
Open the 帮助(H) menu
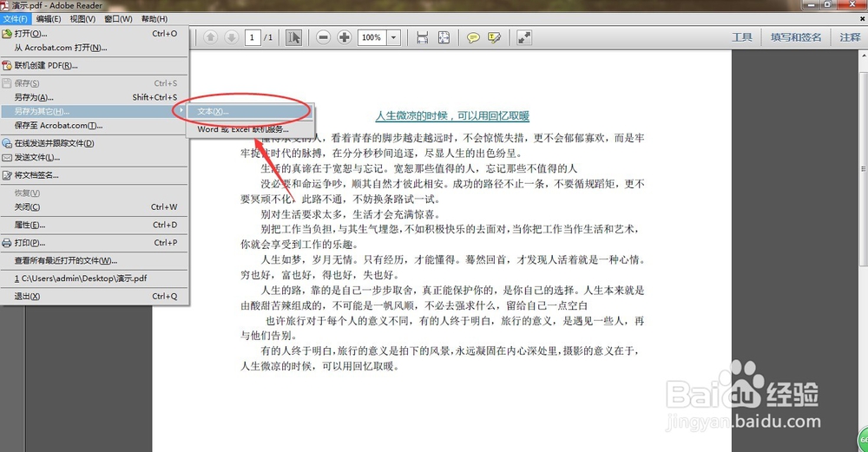click(x=155, y=19)
